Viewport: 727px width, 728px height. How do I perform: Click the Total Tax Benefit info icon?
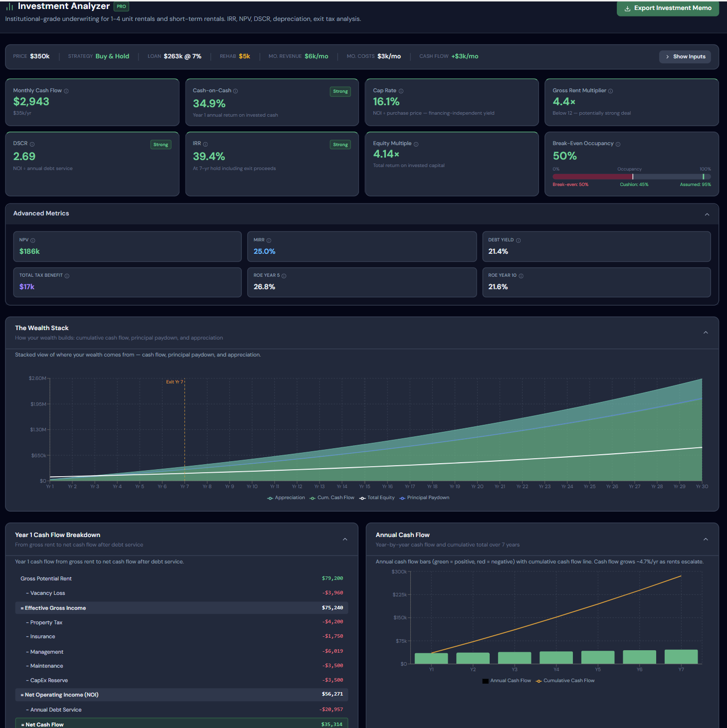(67, 276)
